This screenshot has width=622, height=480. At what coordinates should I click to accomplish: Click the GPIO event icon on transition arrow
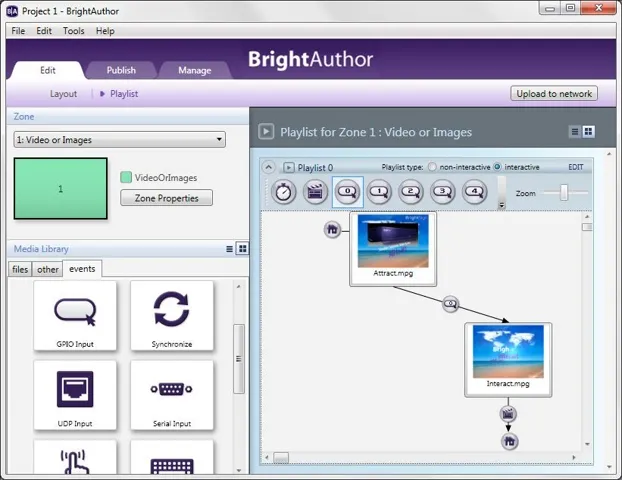tap(450, 304)
